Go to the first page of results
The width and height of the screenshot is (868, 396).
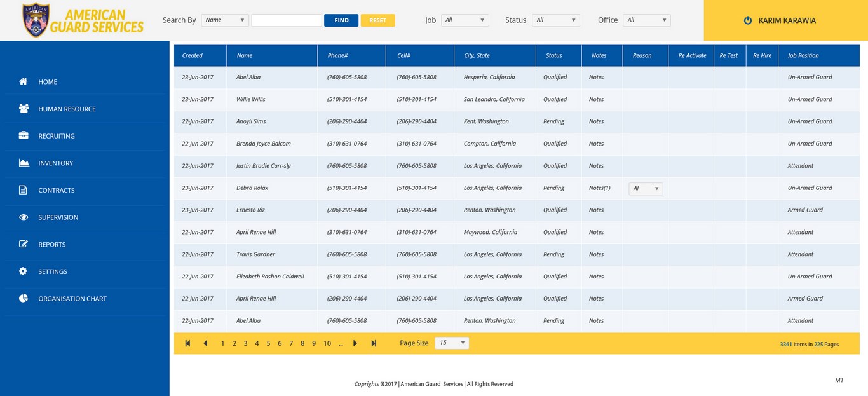click(x=187, y=343)
